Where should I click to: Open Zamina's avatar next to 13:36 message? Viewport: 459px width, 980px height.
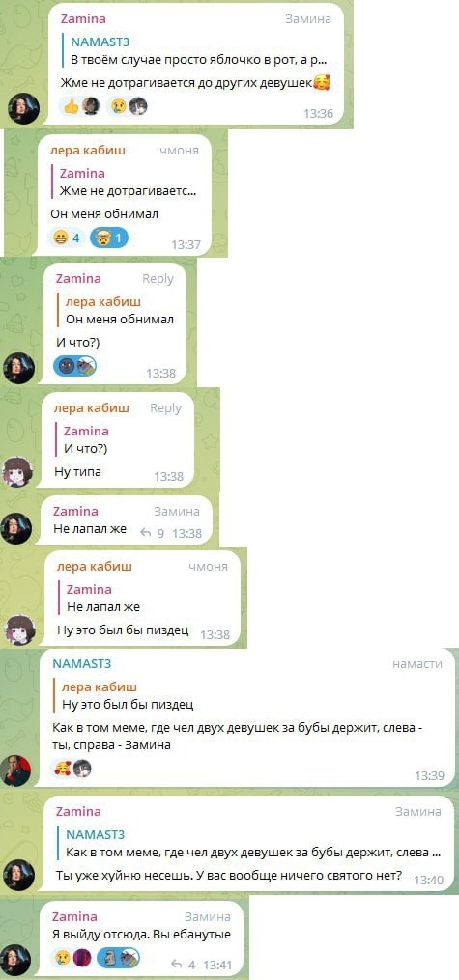point(23,109)
